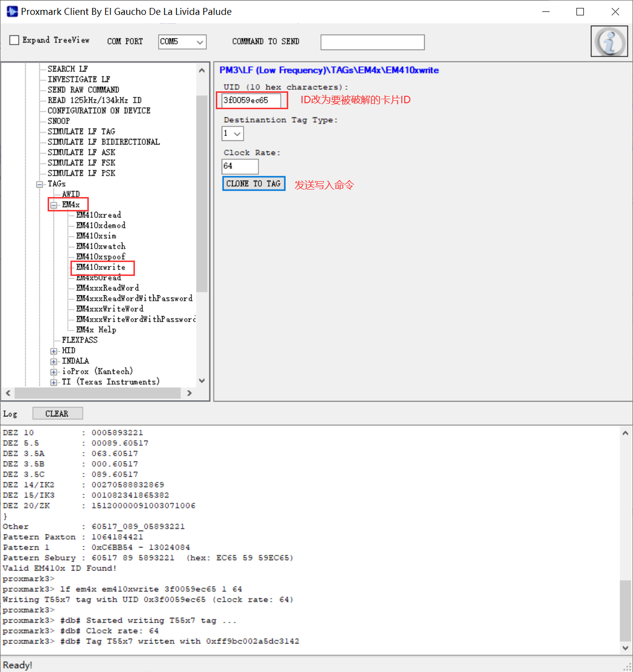The image size is (633, 672).
Task: Open CONFIGURATION ON DEVICE tree item
Action: click(99, 111)
